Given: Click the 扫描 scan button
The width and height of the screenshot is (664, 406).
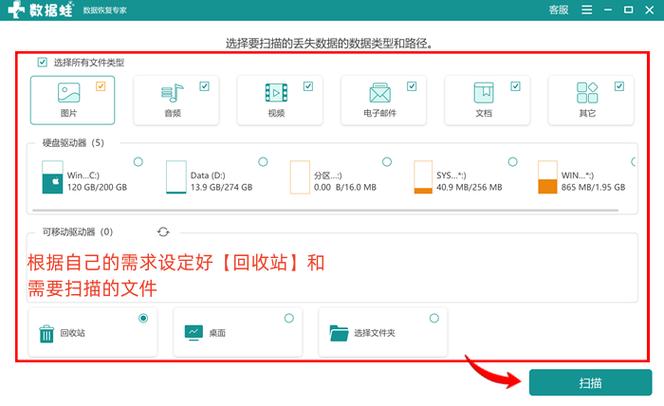Looking at the screenshot, I should coord(590,383).
